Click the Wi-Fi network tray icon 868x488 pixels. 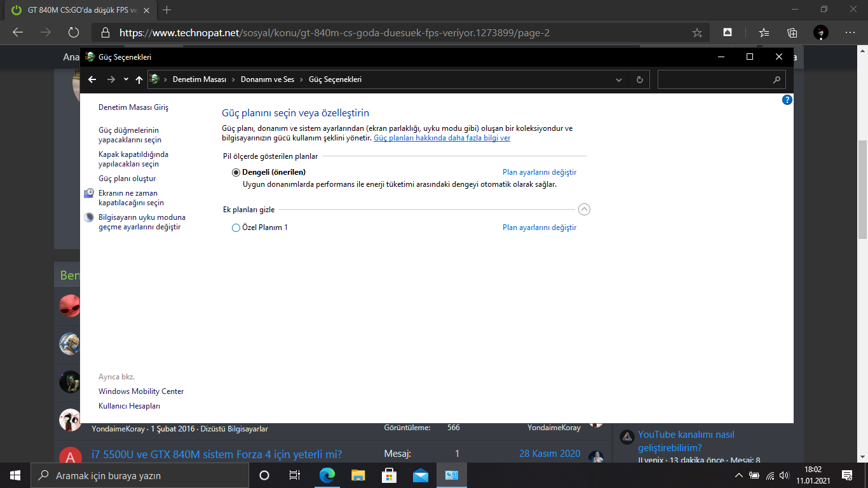(770, 475)
